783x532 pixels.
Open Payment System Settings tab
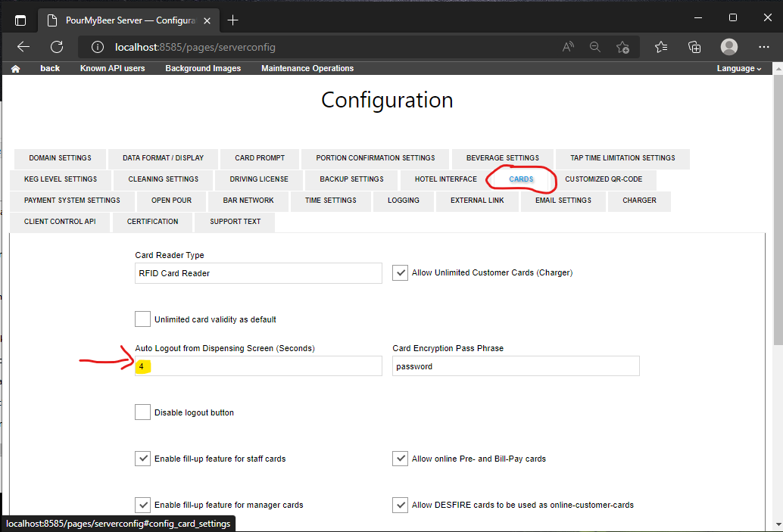(x=72, y=201)
